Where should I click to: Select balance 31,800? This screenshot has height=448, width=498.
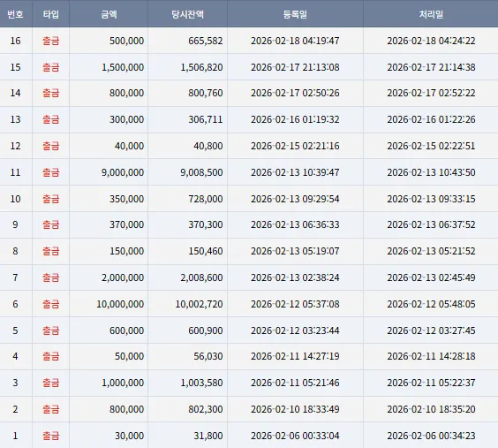click(x=208, y=436)
